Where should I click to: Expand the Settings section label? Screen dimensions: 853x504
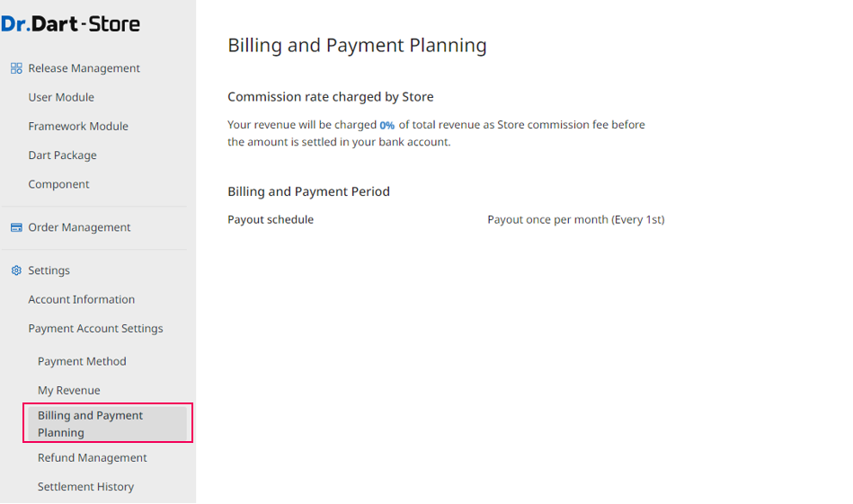point(49,270)
